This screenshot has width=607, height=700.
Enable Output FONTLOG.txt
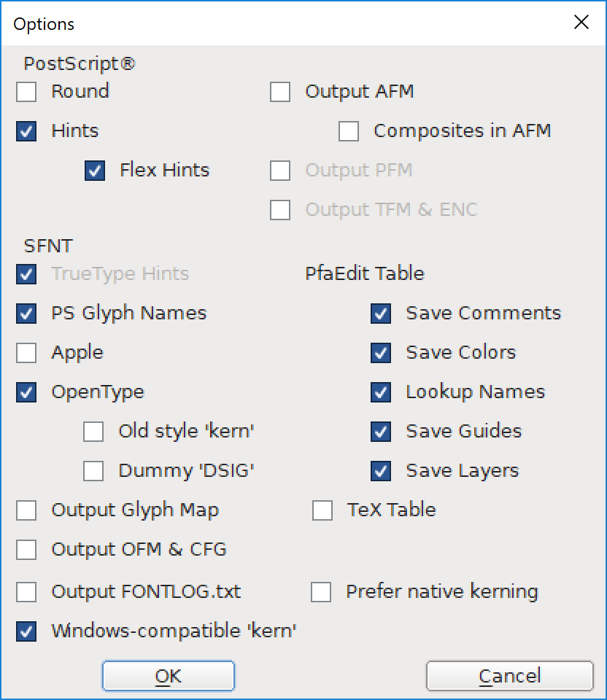(26, 592)
